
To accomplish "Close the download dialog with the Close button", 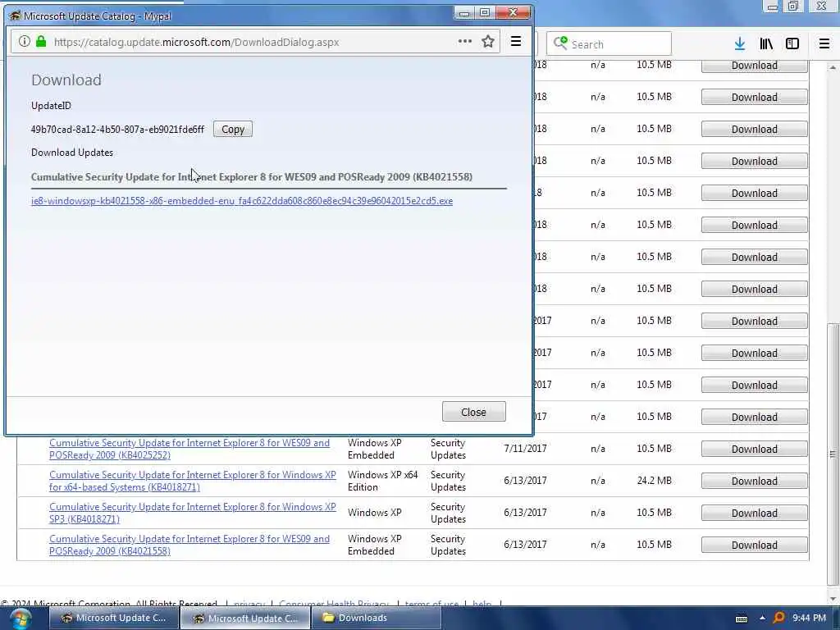I will [x=473, y=412].
